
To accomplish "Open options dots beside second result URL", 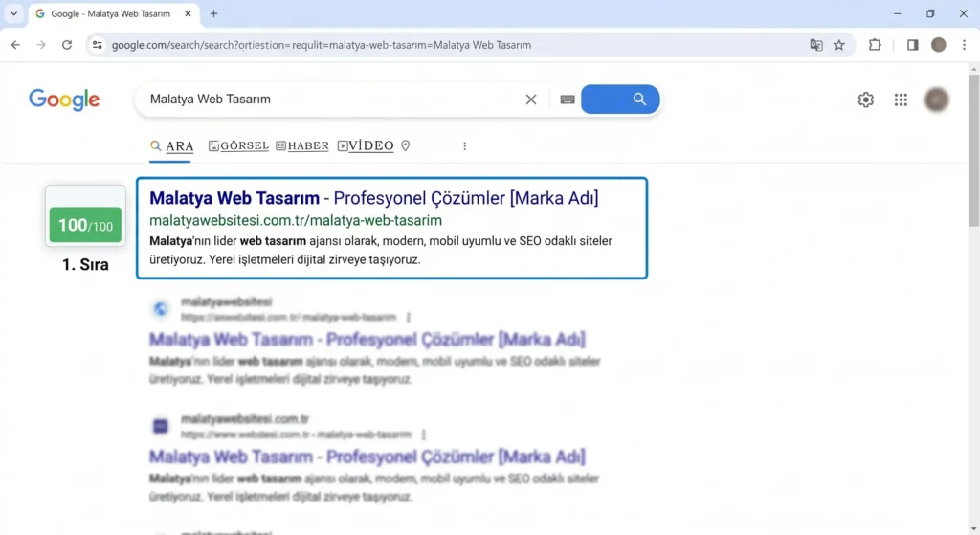I will click(409, 318).
